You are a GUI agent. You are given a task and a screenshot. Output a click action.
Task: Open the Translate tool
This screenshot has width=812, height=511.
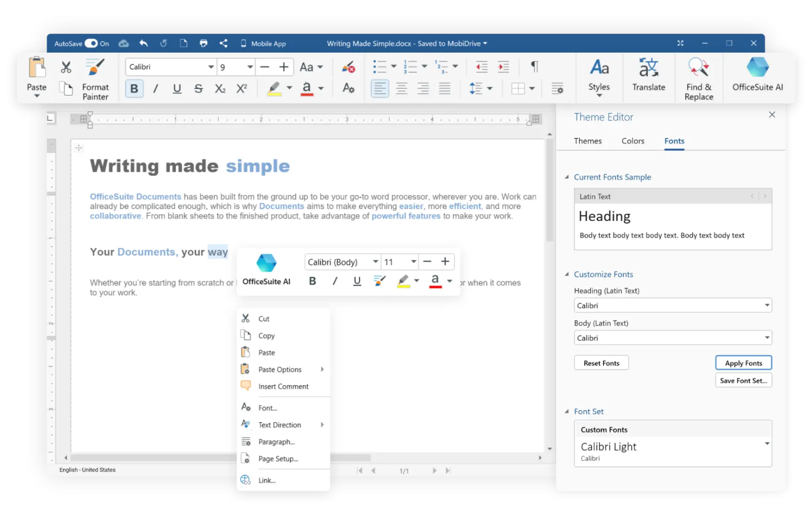click(649, 75)
